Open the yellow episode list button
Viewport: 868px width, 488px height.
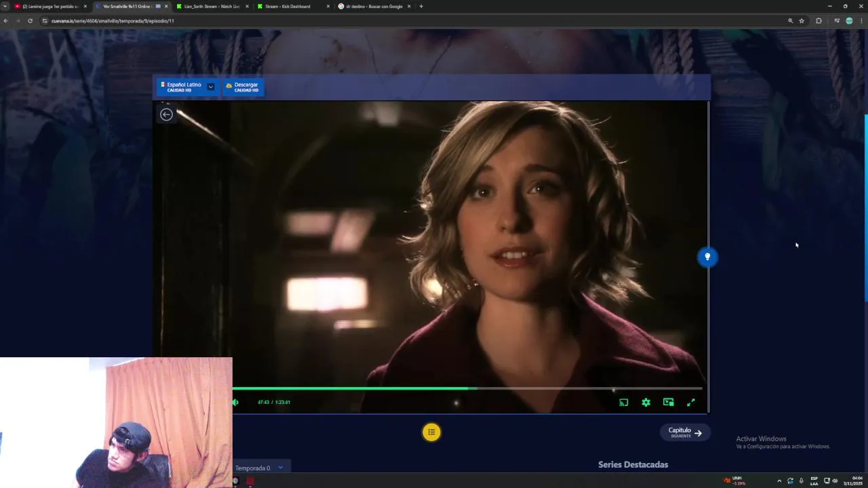click(431, 432)
